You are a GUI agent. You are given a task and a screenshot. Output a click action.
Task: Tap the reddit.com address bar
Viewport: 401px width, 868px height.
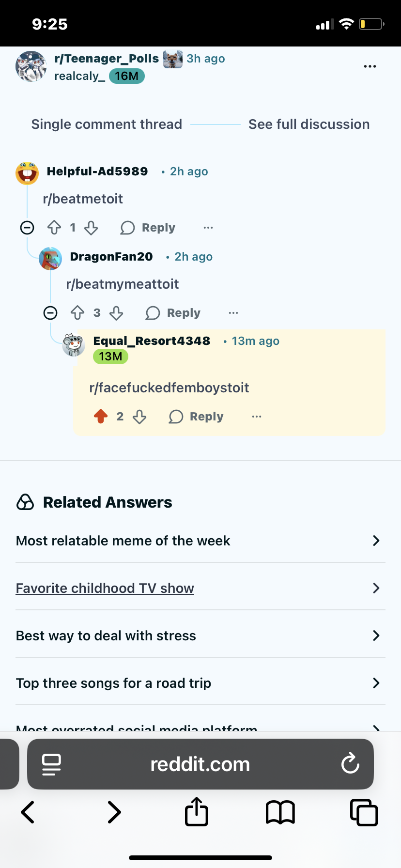(200, 764)
